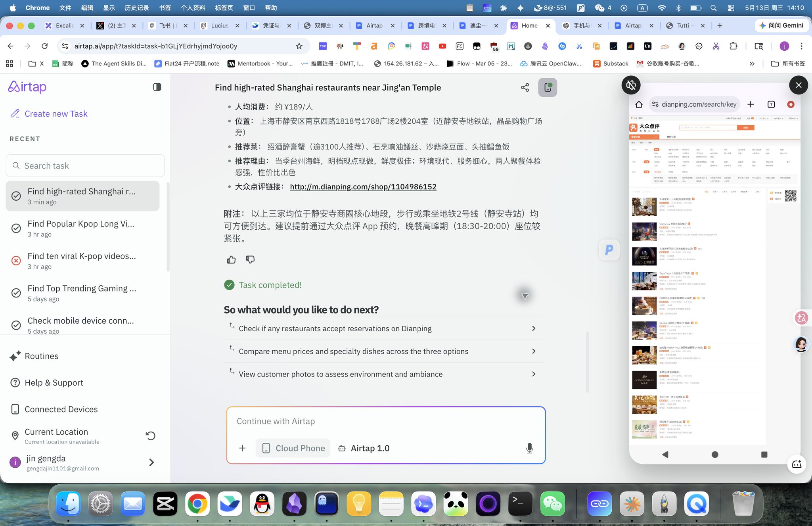
Task: Show hidden bookmarks overflow chevron
Action: click(x=752, y=63)
